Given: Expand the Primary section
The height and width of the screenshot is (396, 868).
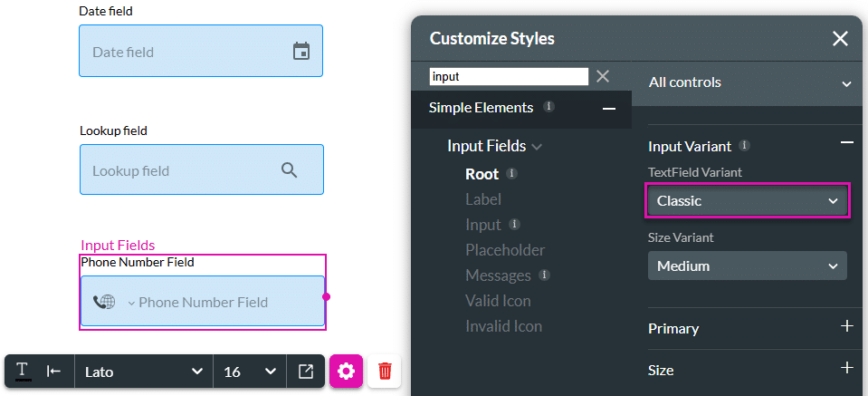Looking at the screenshot, I should pos(846,327).
